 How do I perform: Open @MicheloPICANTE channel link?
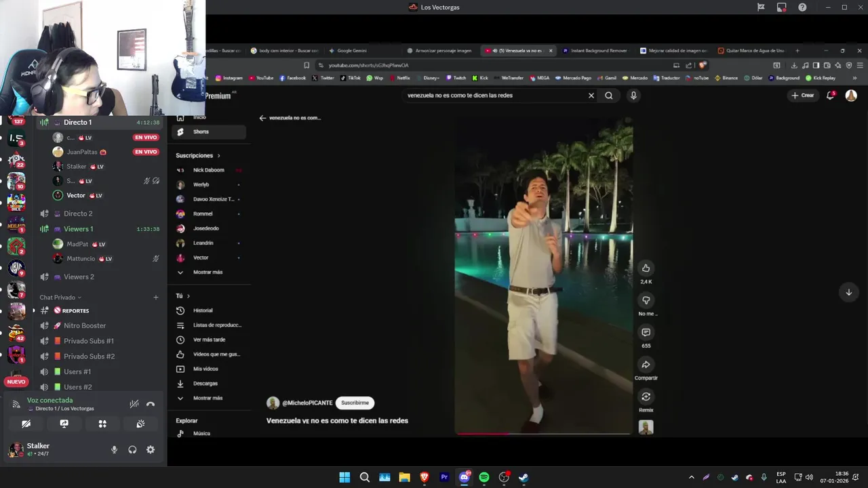pos(307,403)
